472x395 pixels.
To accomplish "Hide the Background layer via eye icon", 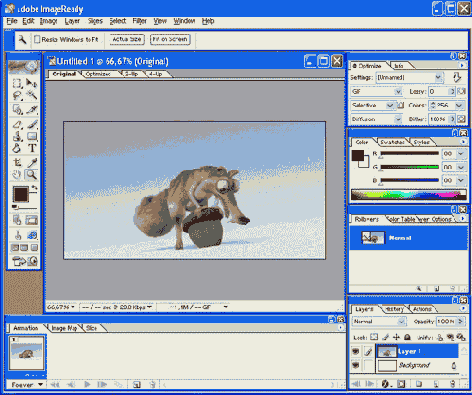I will 355,365.
